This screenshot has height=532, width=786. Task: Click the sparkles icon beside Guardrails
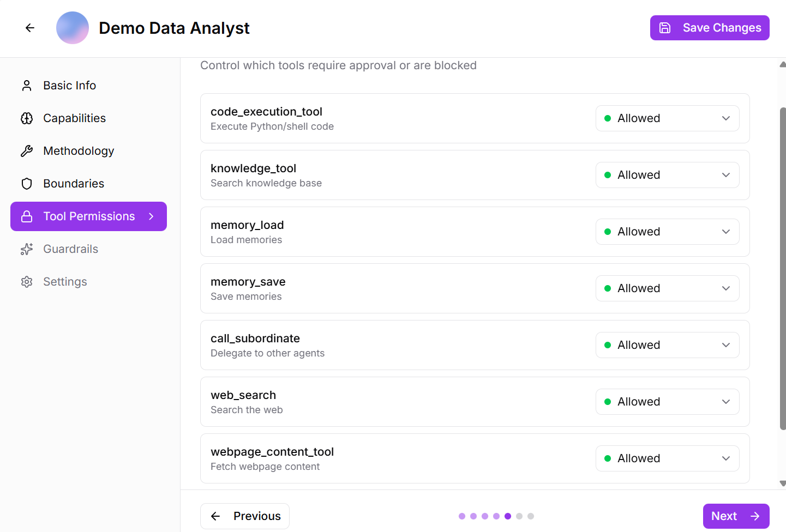[x=27, y=249]
